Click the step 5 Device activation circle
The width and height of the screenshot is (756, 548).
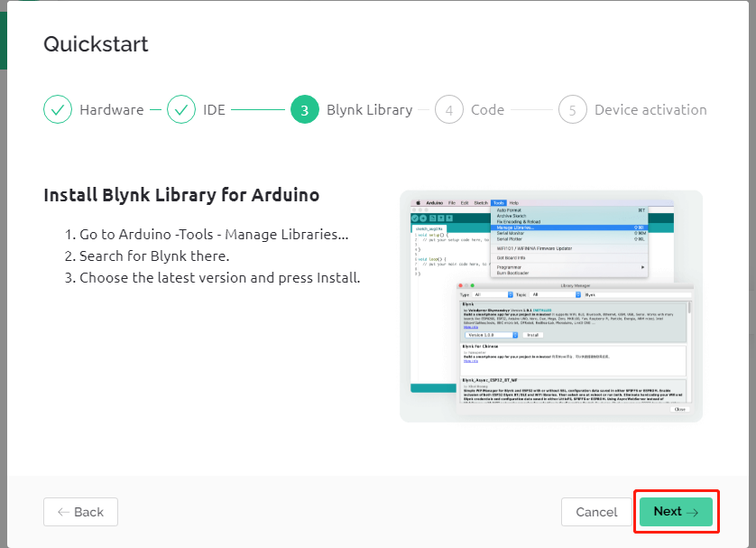pyautogui.click(x=573, y=109)
